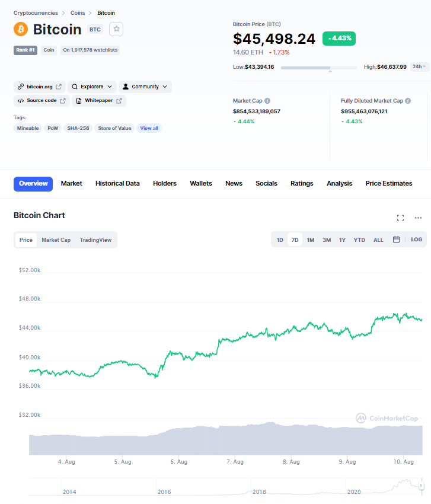Select 3M chart range

coord(327,240)
